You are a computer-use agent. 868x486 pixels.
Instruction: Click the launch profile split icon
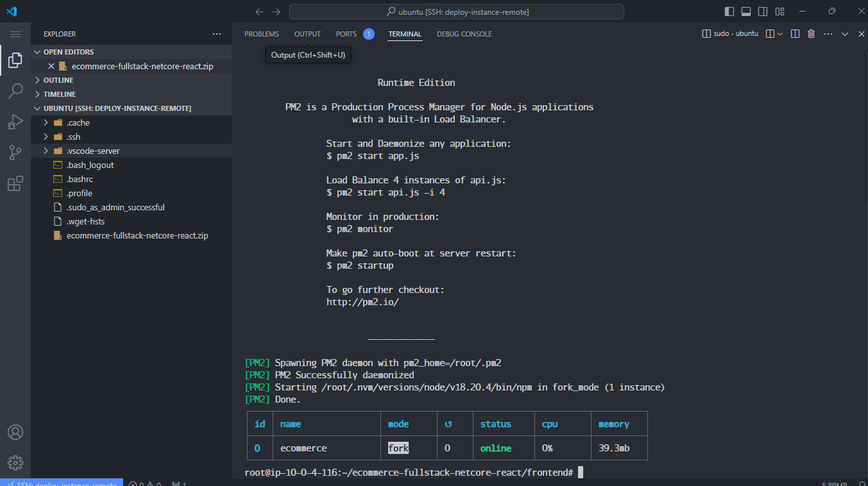770,34
